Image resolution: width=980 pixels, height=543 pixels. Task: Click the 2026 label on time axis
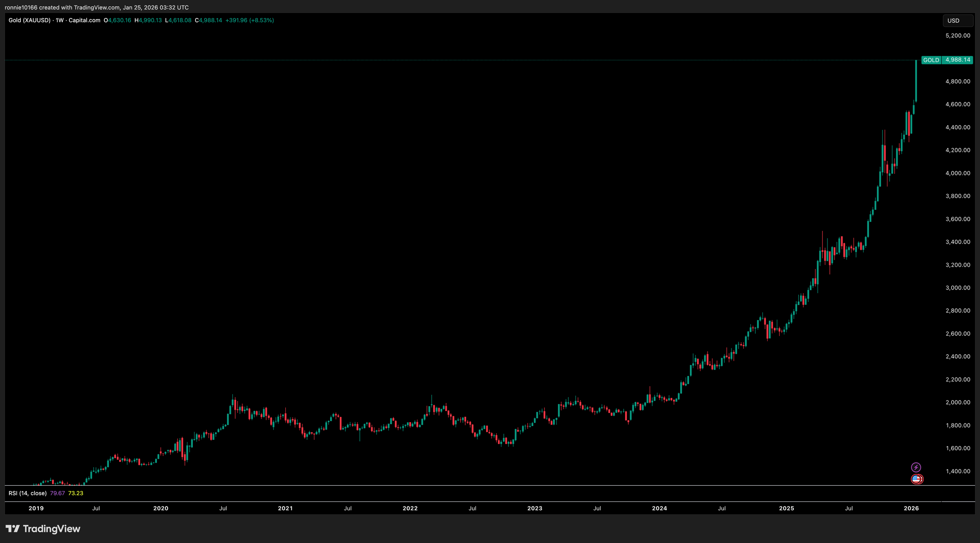(911, 508)
